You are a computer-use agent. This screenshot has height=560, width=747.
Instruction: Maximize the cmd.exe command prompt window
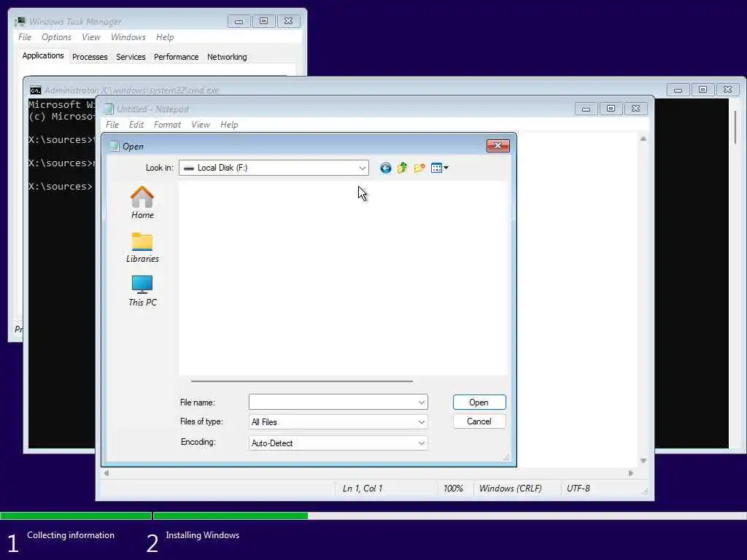click(703, 90)
